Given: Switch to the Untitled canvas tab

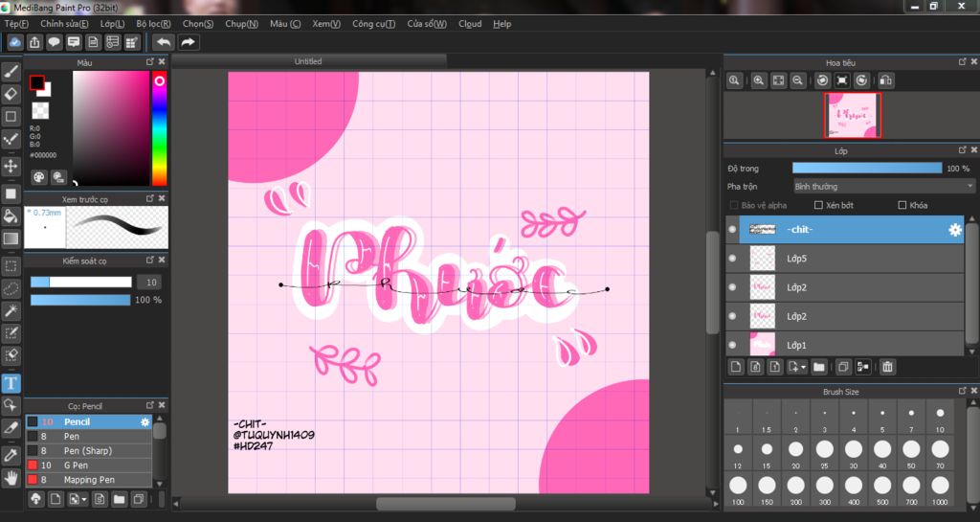Looking at the screenshot, I should (x=309, y=61).
